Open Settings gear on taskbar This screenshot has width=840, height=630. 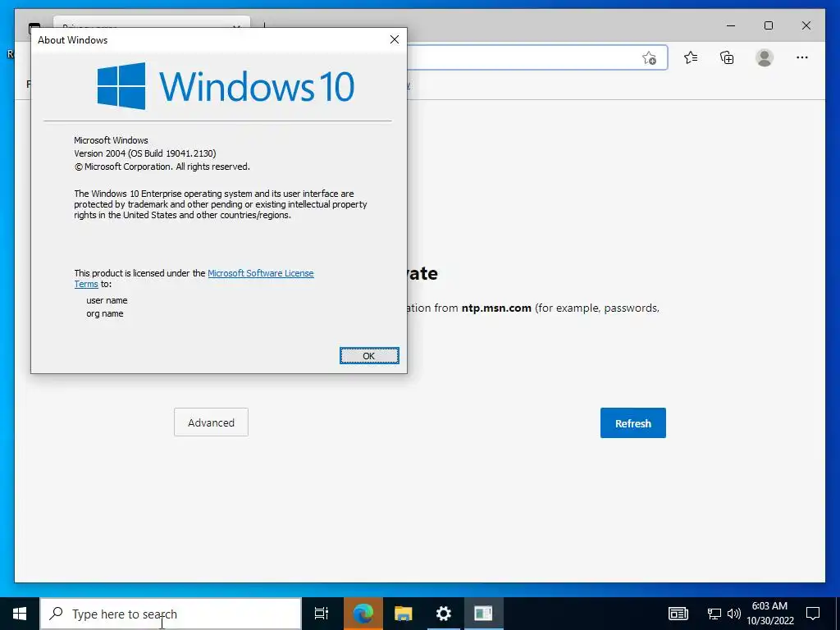point(443,614)
